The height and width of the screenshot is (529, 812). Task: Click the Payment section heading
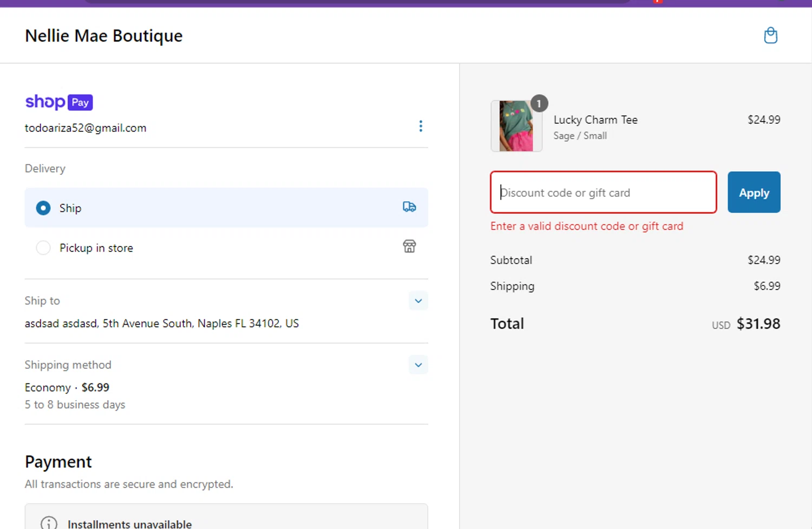(58, 462)
